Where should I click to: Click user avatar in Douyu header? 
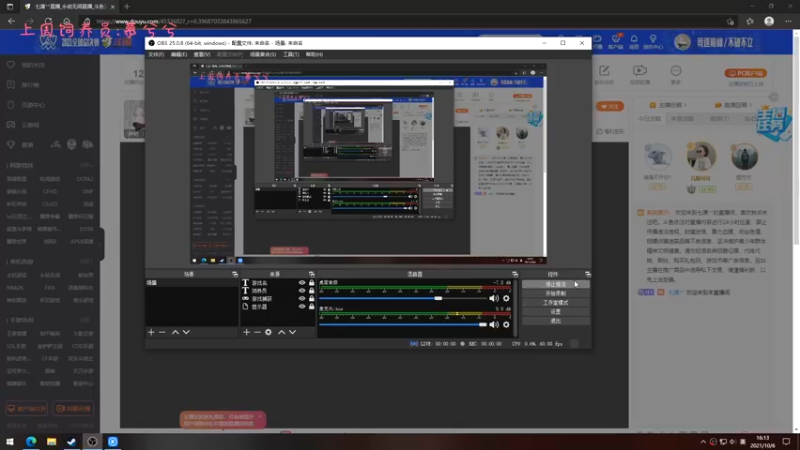pos(682,42)
